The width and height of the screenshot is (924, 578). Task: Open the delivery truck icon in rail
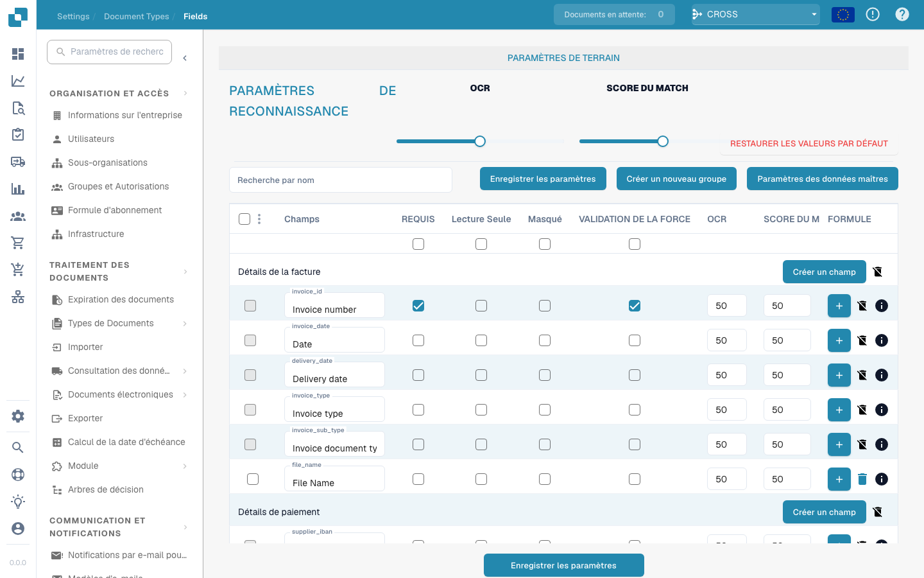[18, 162]
